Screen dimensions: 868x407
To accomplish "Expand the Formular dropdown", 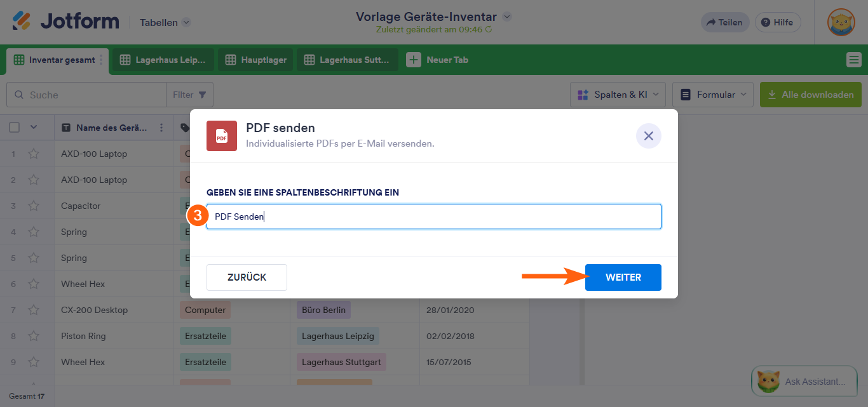I will pyautogui.click(x=712, y=94).
